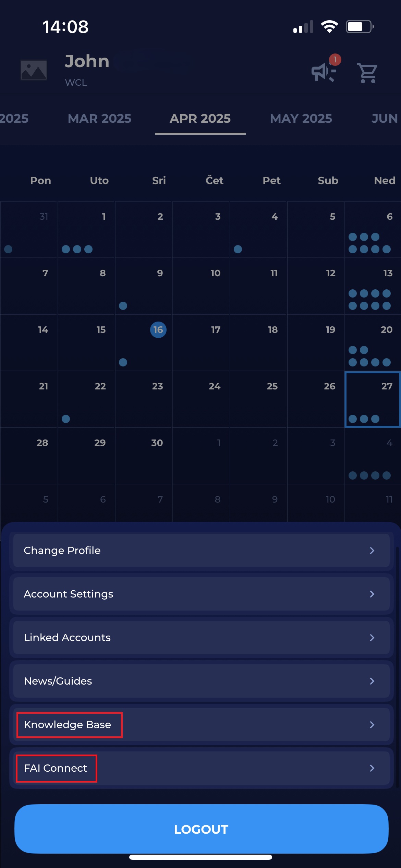Tap the event dots on April 13
Image resolution: width=401 pixels, height=868 pixels.
pos(369,300)
